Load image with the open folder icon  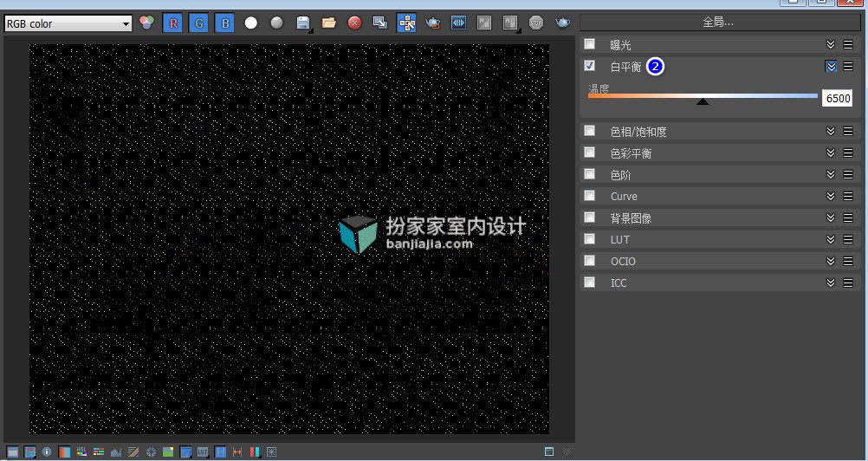pyautogui.click(x=329, y=23)
